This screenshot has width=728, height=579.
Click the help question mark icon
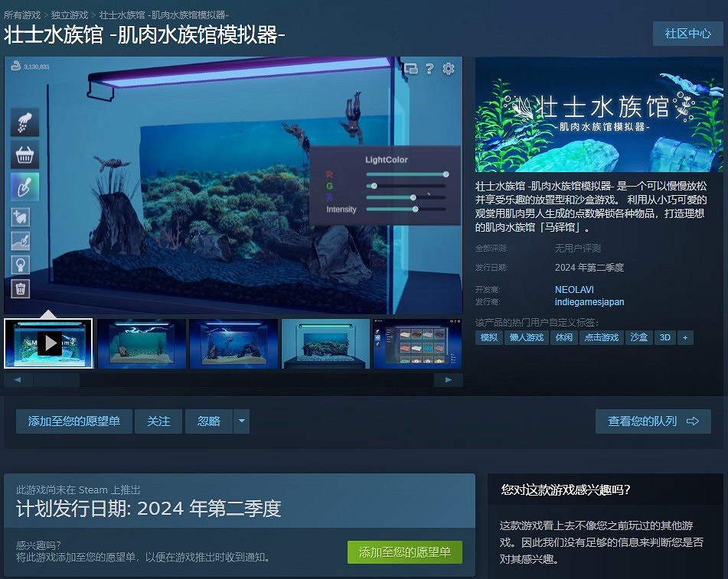click(x=429, y=69)
